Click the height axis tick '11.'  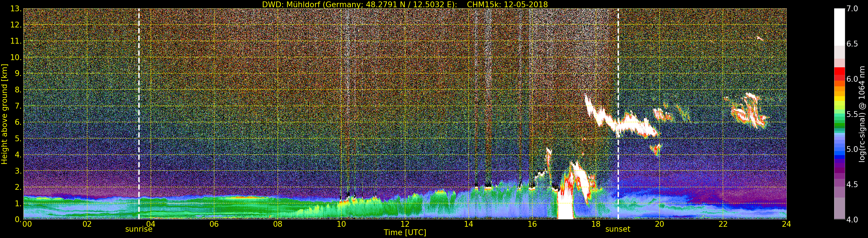16,41
